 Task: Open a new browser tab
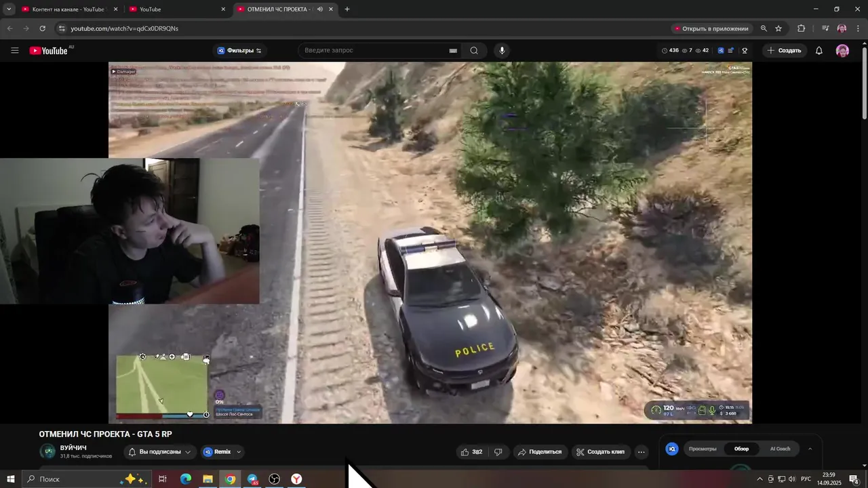[347, 9]
